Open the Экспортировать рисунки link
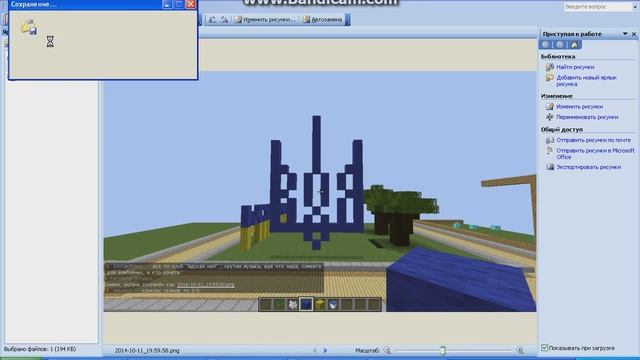Screen dimensions: 640x360 (x=589, y=167)
